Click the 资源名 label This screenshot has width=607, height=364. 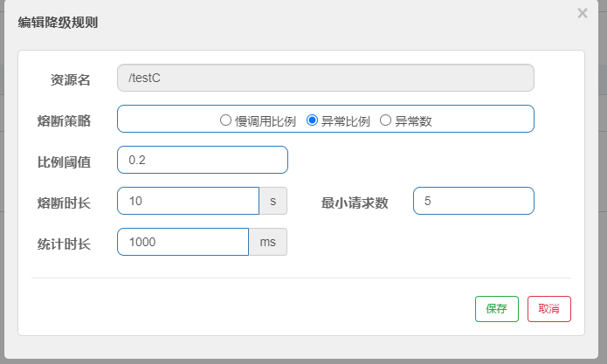coord(71,79)
